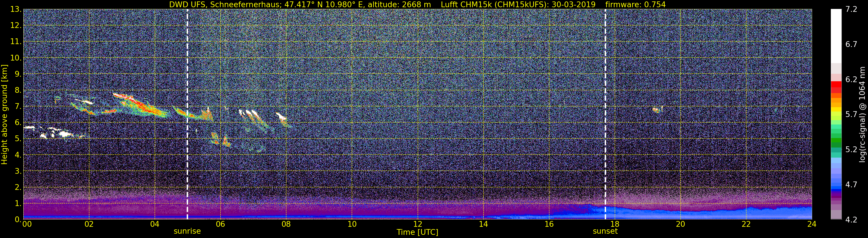868x238 pixels.
Task: Click colorbar tick label '4.2'
Action: click(x=851, y=220)
